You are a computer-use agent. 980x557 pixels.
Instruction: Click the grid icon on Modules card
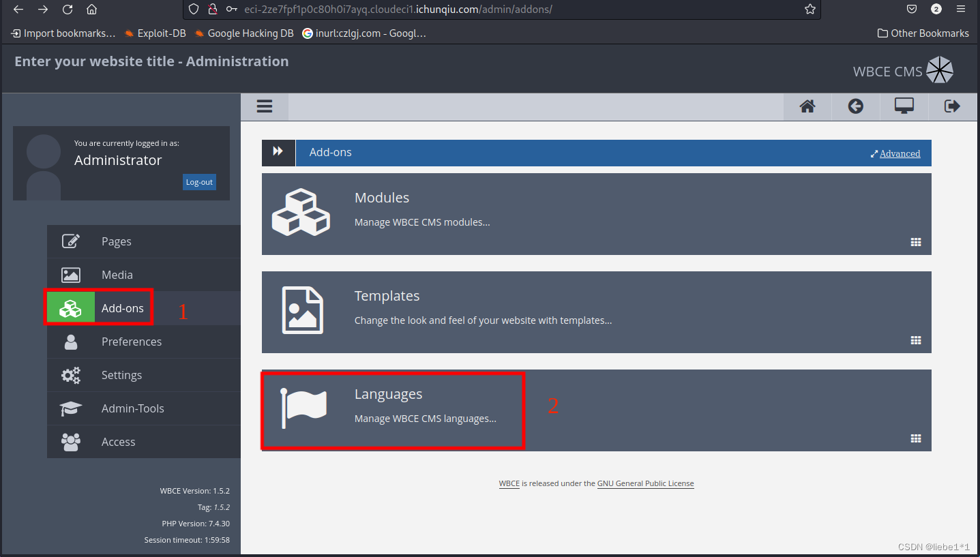pos(916,242)
